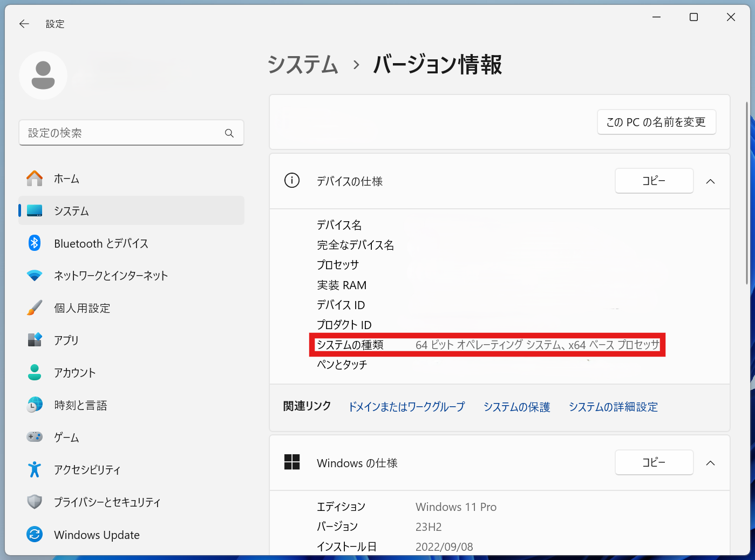Collapse the デバイスの仕様 section chevron
Screen dimensions: 755x560
click(711, 181)
